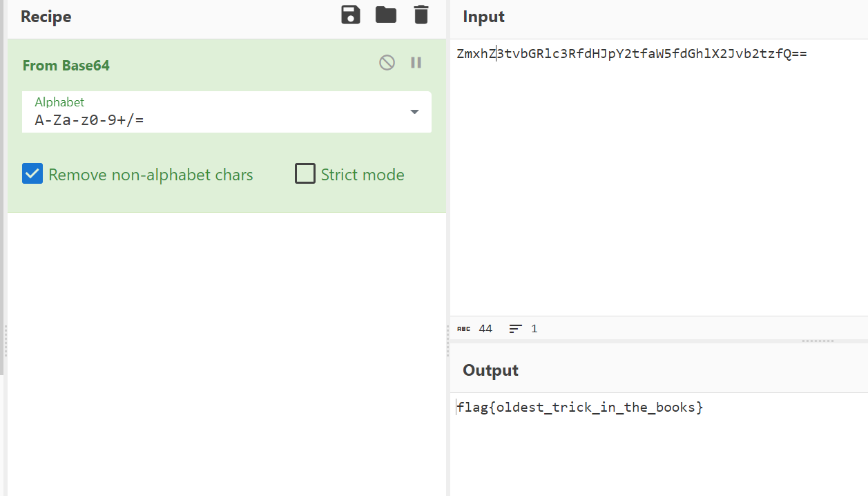Select the From Base64 operation title
Screen dimensions: 868x496
66,66
